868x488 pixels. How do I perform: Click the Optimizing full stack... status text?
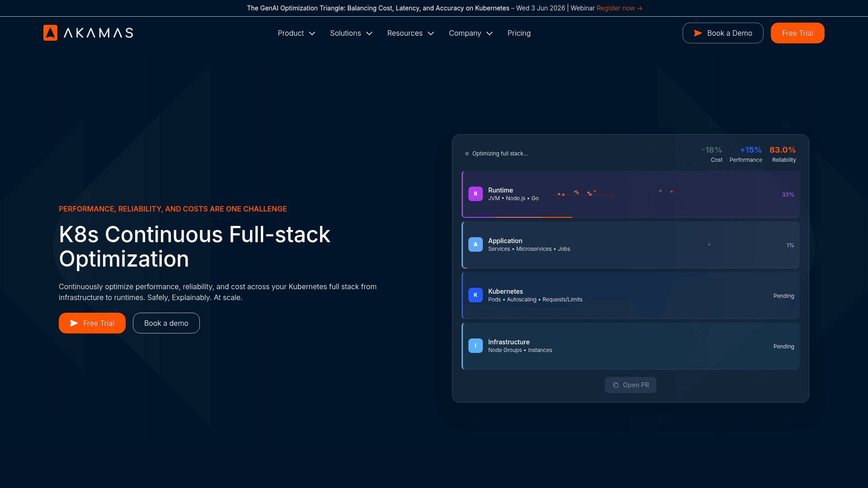tap(500, 154)
